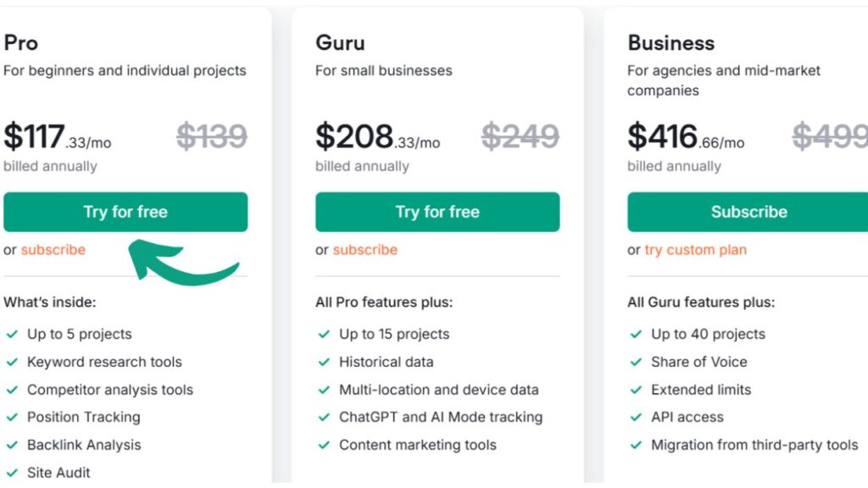Click the checkmark beside Keyword research tools

pos(13,362)
